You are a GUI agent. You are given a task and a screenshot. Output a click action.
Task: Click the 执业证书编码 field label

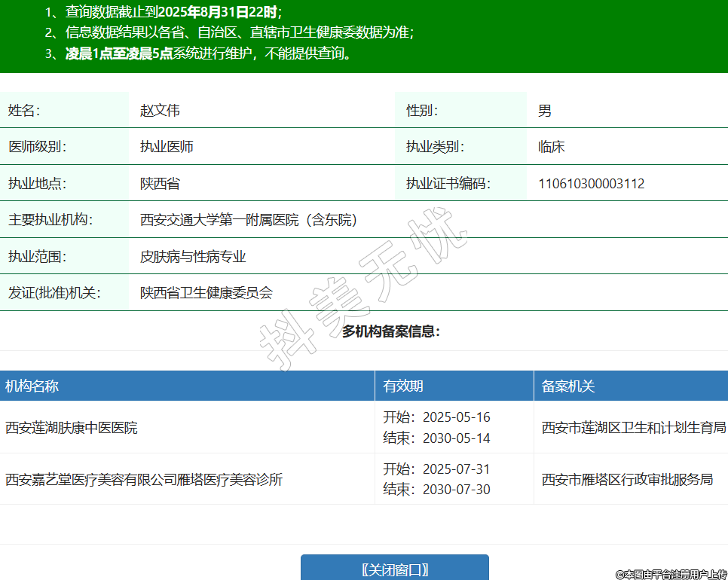coord(448,184)
